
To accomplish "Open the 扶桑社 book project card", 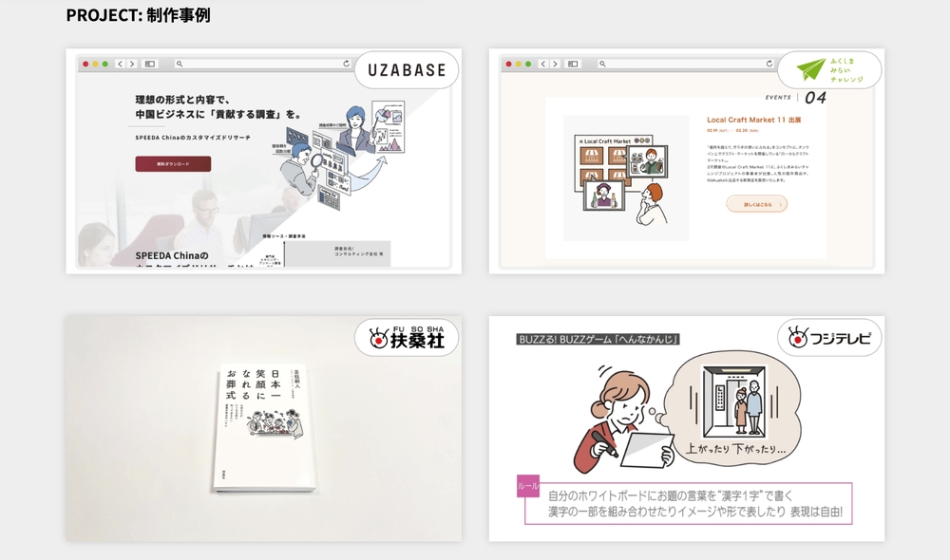I will point(263,429).
